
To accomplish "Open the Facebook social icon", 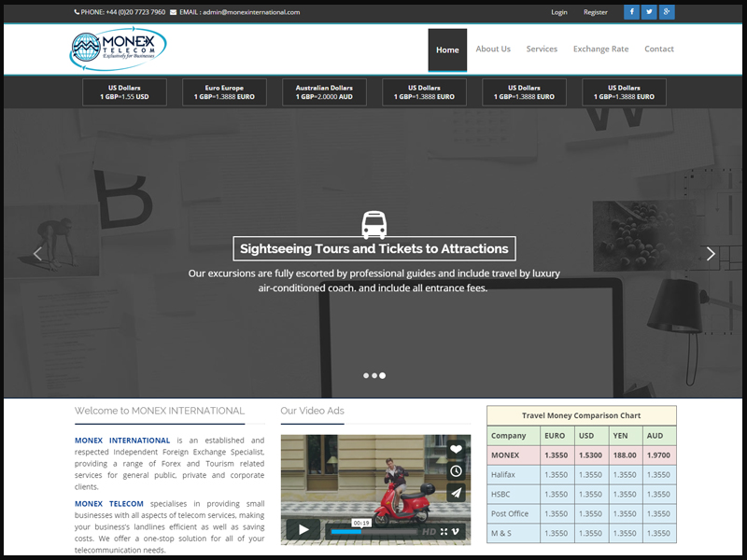I will [x=631, y=12].
